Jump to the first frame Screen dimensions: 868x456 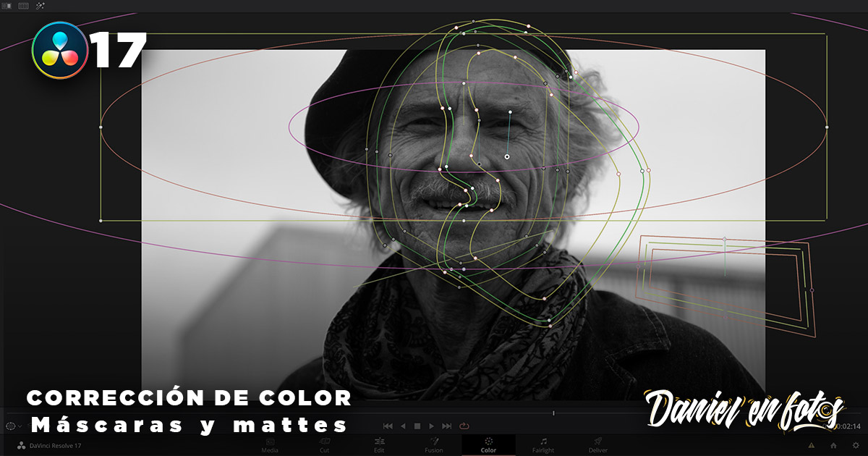click(388, 426)
